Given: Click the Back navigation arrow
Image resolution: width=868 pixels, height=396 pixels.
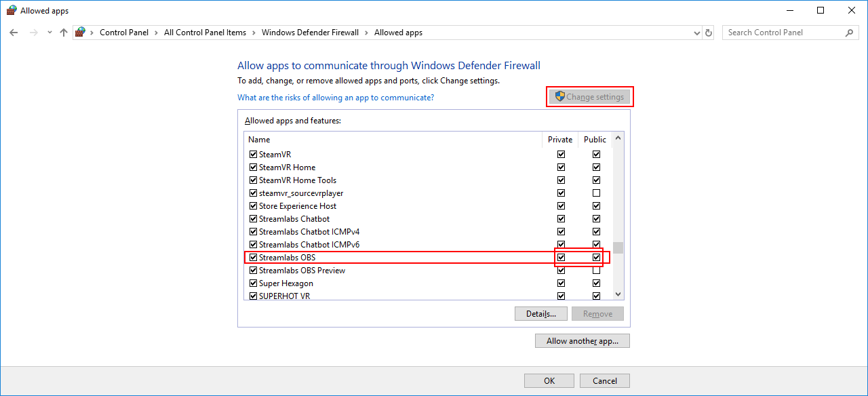Looking at the screenshot, I should [14, 33].
